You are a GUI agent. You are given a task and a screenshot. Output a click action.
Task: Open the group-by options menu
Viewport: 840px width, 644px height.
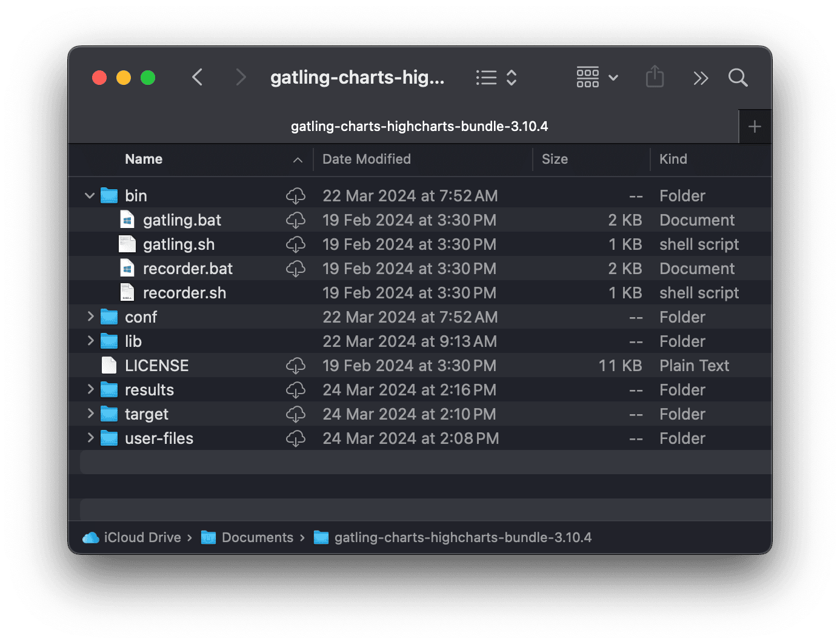coord(597,78)
